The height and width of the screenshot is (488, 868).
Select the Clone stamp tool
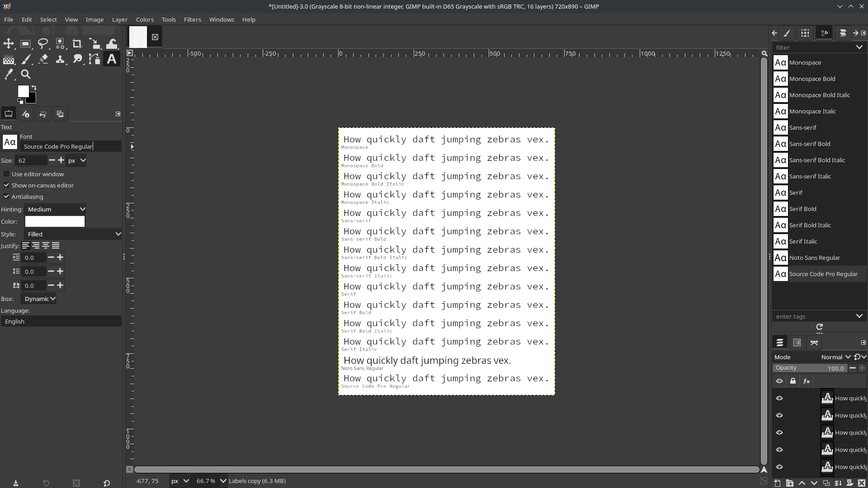pos(60,59)
